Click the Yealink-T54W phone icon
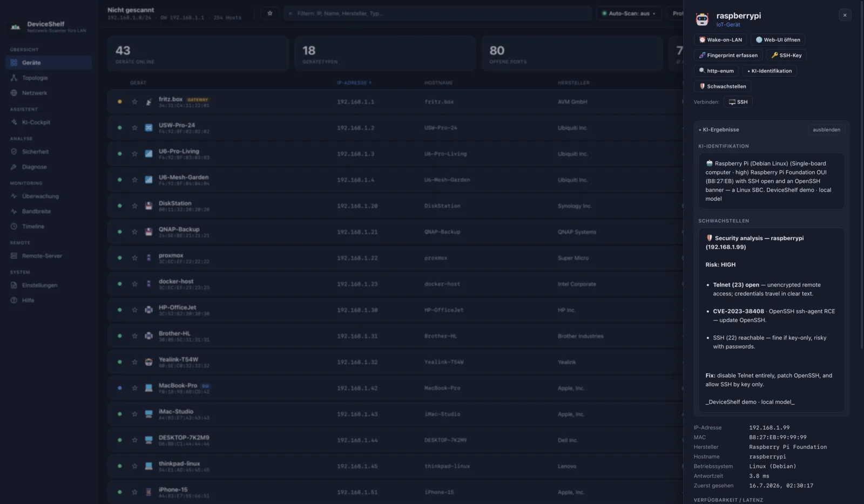The height and width of the screenshot is (504, 864). 148,362
